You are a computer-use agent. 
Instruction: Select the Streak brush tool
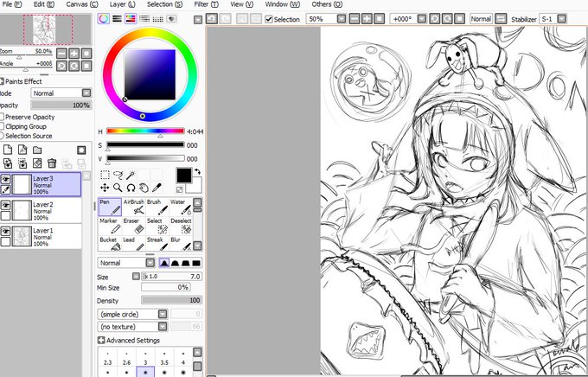pos(157,244)
